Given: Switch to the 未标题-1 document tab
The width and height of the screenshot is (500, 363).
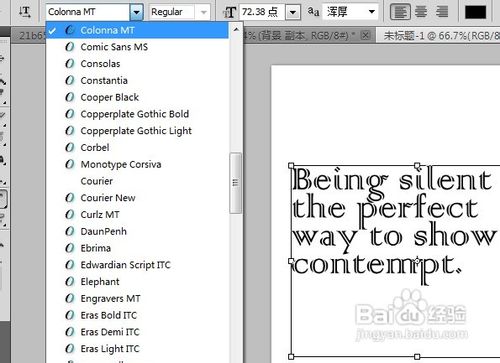Looking at the screenshot, I should click(439, 35).
